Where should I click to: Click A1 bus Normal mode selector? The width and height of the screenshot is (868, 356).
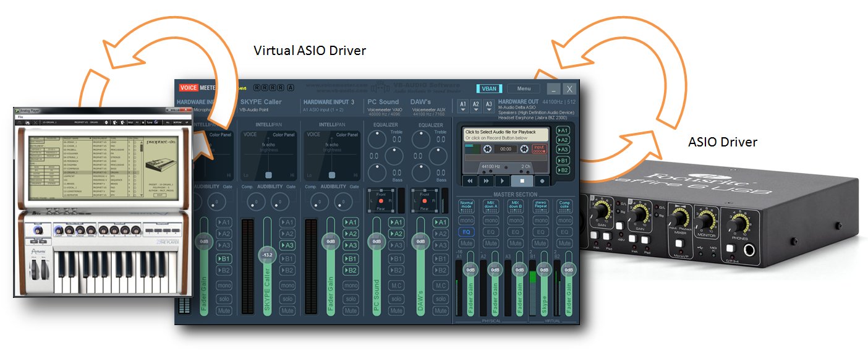[467, 206]
